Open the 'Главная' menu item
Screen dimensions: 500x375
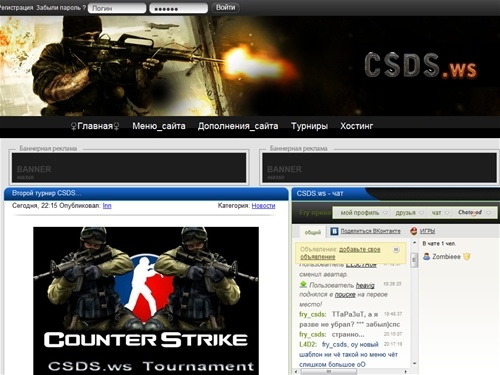95,126
